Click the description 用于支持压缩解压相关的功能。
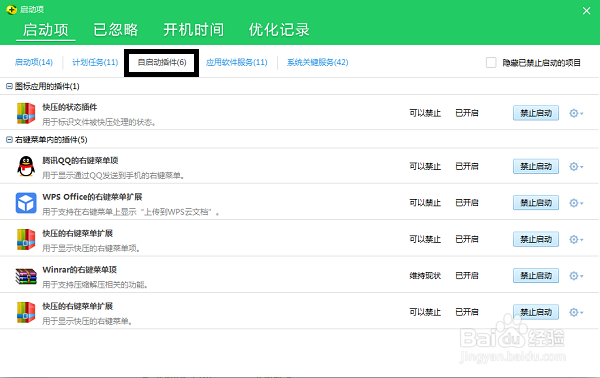Screen dimensions: 600x378 pyautogui.click(x=95, y=285)
